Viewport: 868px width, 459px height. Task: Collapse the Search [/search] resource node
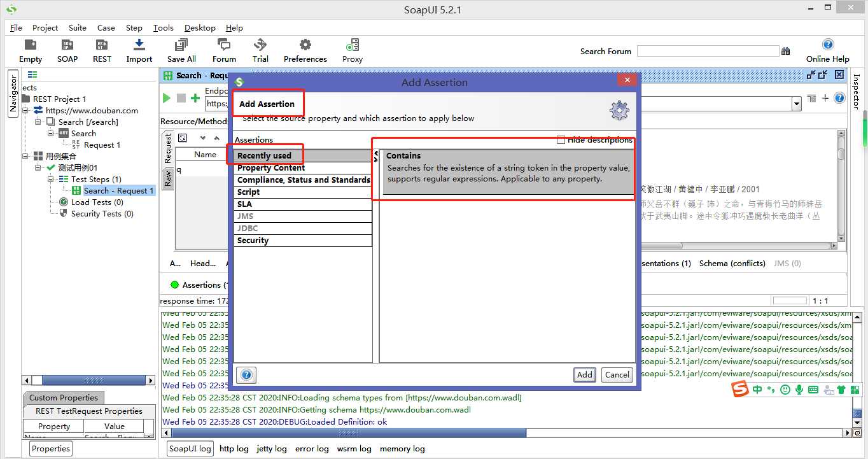(x=38, y=122)
